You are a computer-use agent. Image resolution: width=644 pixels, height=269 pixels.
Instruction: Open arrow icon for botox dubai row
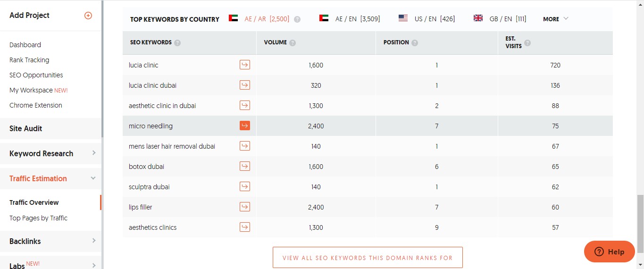[245, 167]
